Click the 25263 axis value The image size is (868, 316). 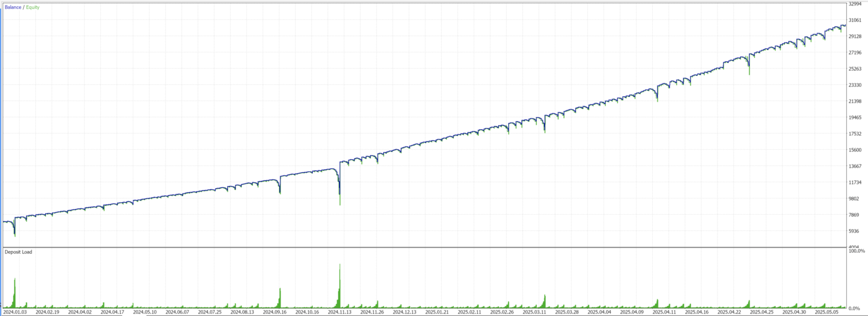pos(855,69)
